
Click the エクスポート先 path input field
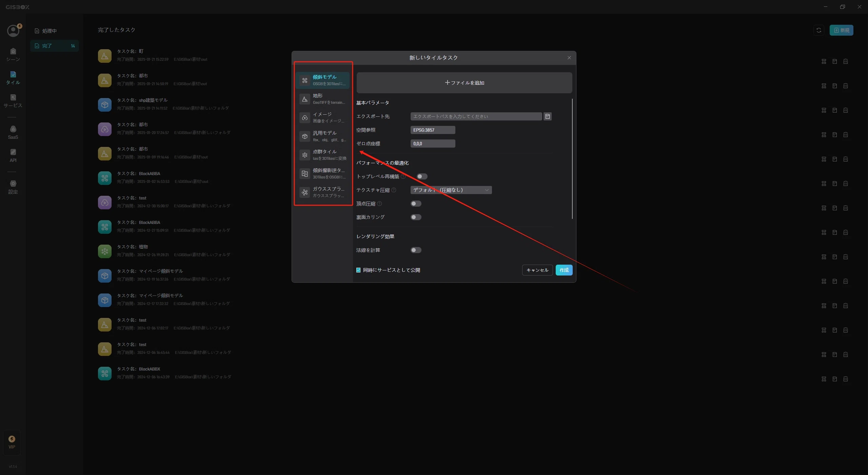tap(476, 116)
